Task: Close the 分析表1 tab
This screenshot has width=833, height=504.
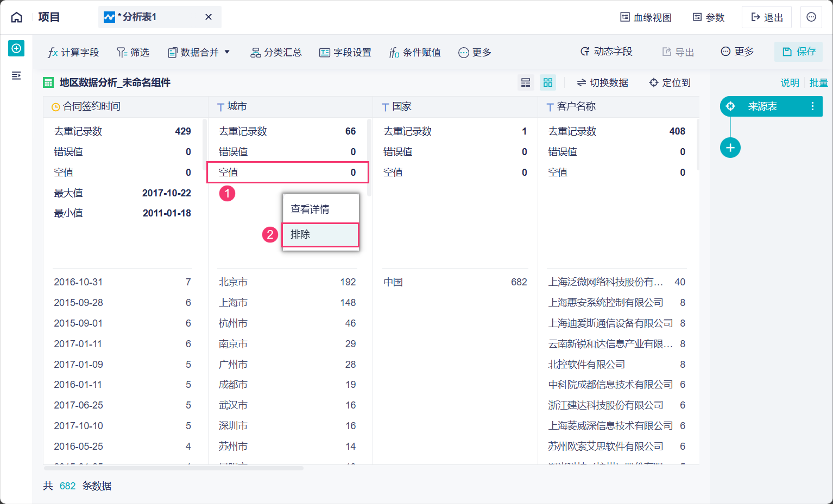Action: coord(209,17)
